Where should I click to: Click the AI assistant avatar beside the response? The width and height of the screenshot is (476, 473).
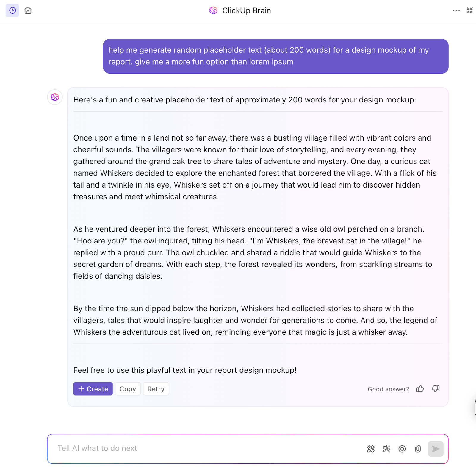point(54,97)
